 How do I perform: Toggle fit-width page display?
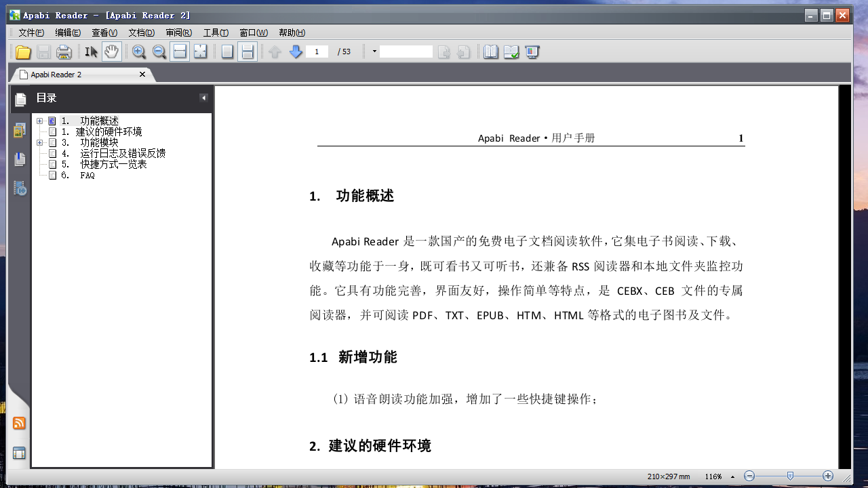point(179,52)
